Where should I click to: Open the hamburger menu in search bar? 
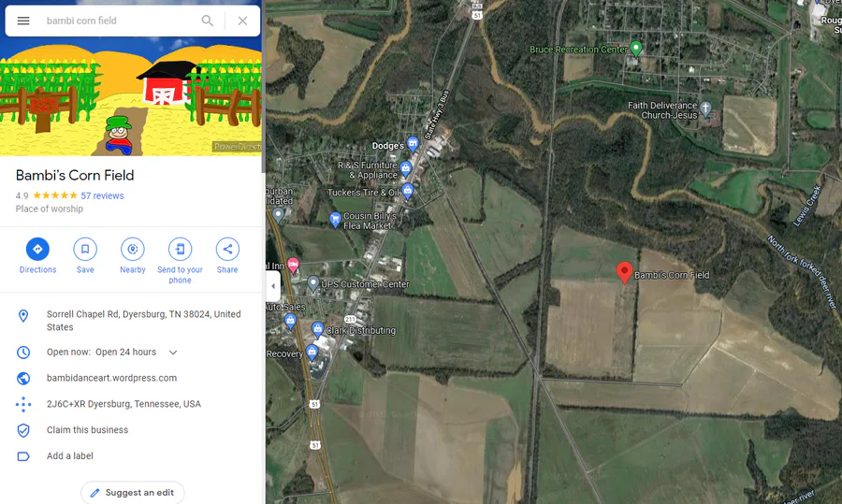[23, 21]
